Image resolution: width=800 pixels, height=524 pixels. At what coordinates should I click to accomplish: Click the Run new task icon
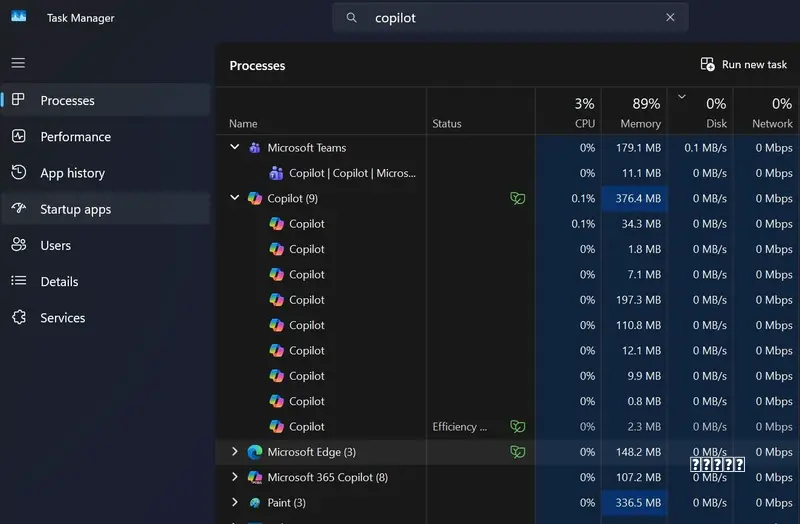[x=707, y=64]
